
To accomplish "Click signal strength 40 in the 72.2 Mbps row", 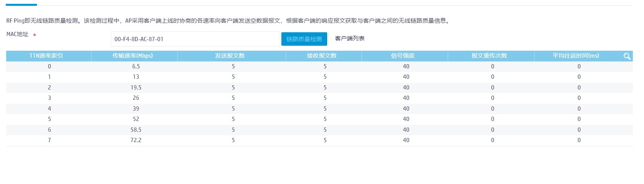I will [406, 140].
